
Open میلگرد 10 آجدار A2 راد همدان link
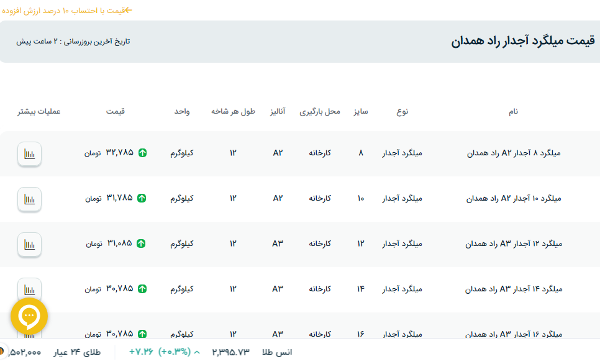[x=514, y=199]
